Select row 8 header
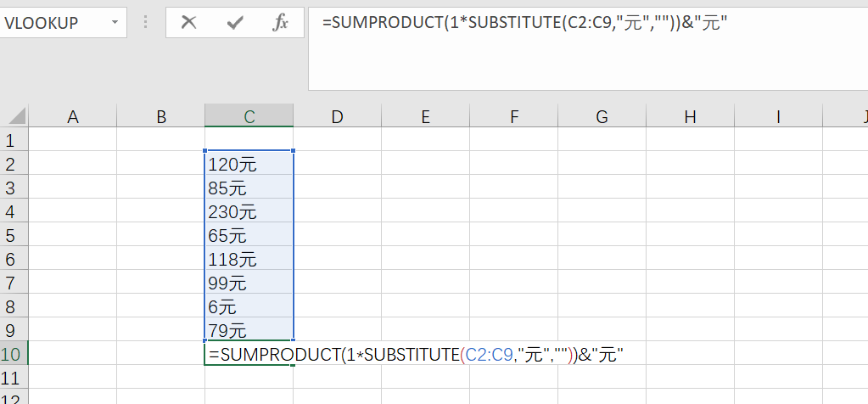The width and height of the screenshot is (868, 404). pos(14,306)
